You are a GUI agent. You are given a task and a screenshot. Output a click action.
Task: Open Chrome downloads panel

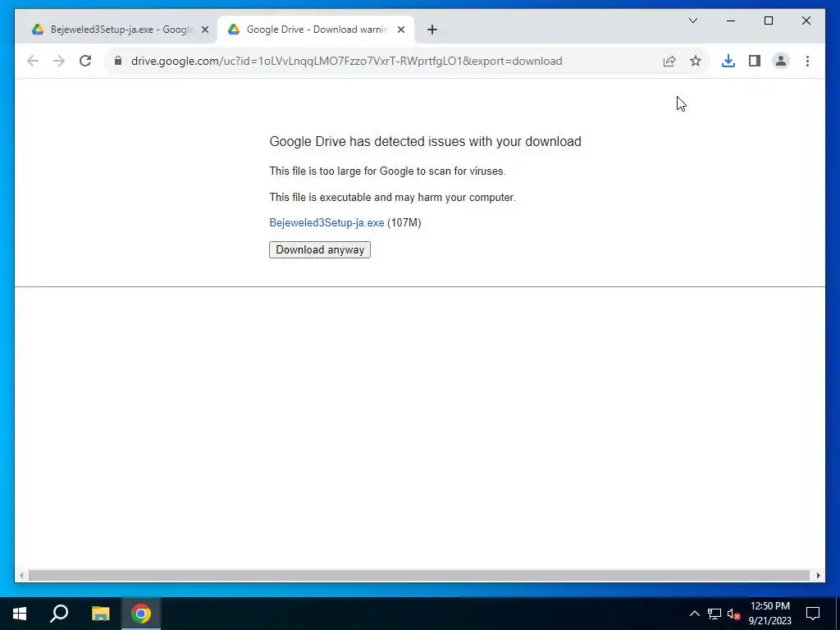tap(728, 61)
